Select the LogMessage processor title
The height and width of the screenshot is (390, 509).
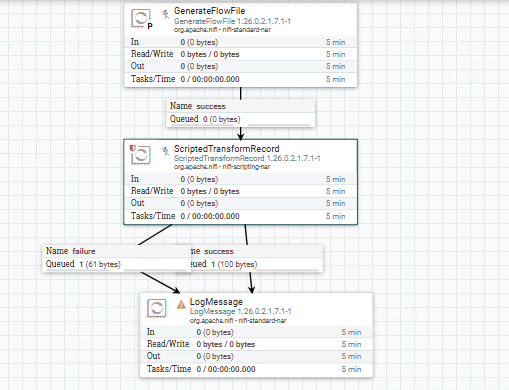pos(216,302)
